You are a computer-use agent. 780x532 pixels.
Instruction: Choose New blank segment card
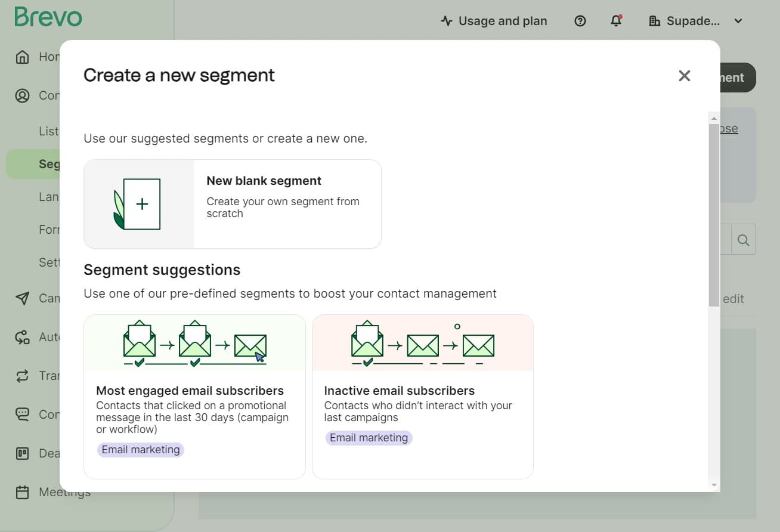tap(233, 204)
